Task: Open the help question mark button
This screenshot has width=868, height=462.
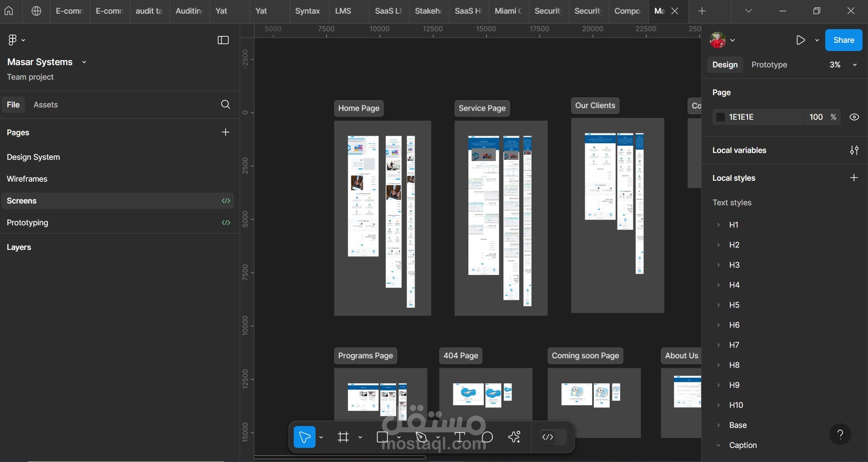Action: click(840, 435)
